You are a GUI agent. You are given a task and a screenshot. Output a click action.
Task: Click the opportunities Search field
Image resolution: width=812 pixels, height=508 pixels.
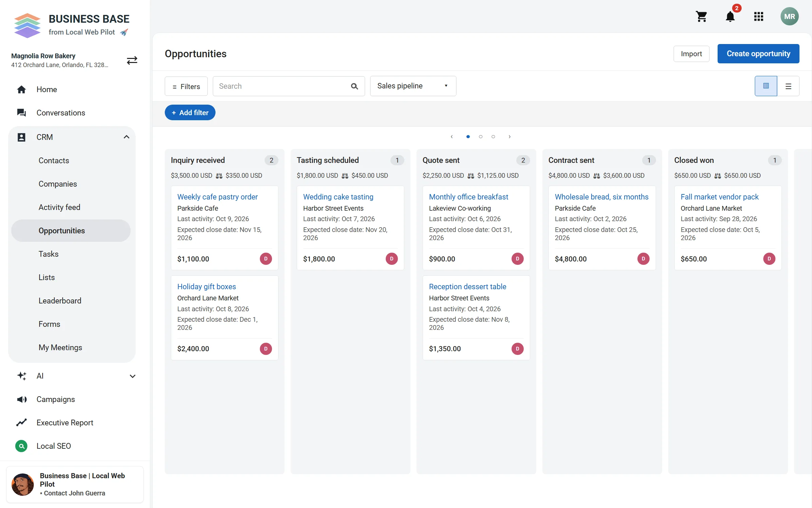289,86
